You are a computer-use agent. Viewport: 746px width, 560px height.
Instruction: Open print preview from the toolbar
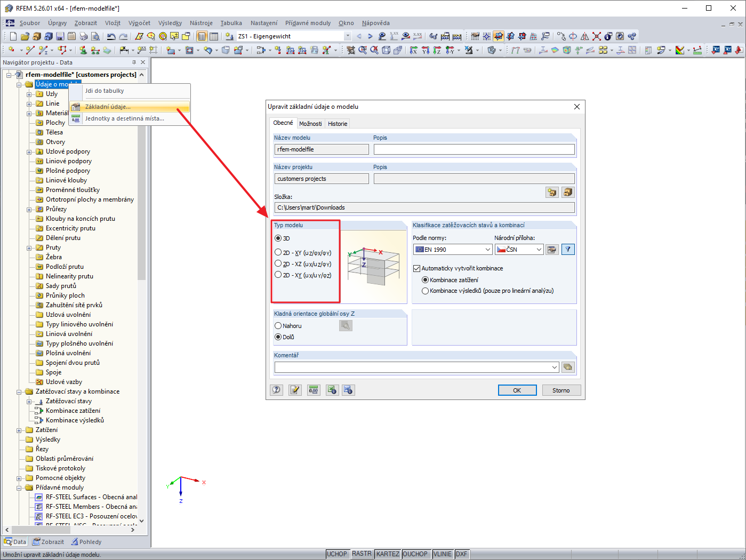pos(95,36)
